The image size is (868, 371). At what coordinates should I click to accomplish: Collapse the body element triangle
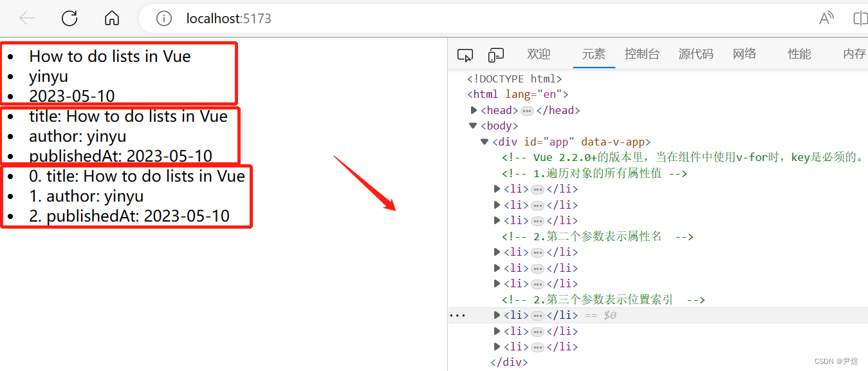click(474, 126)
